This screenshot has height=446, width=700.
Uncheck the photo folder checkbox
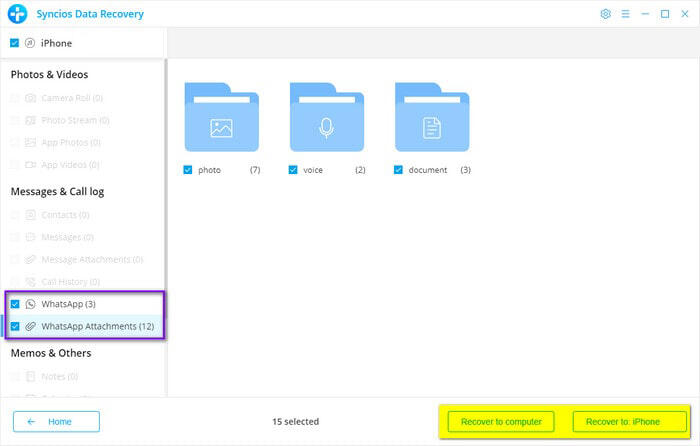188,170
